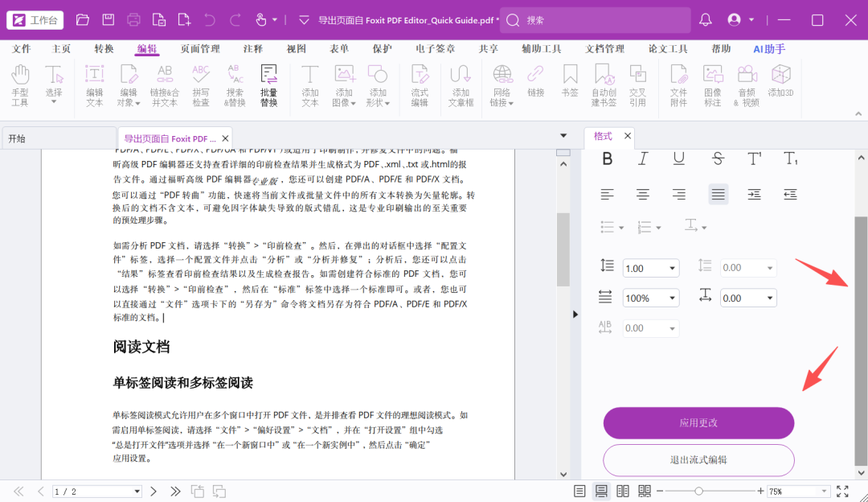Viewport: 868px width, 502px height.
Task: Click Batch Replace (批量替换) tool
Action: tap(268, 86)
